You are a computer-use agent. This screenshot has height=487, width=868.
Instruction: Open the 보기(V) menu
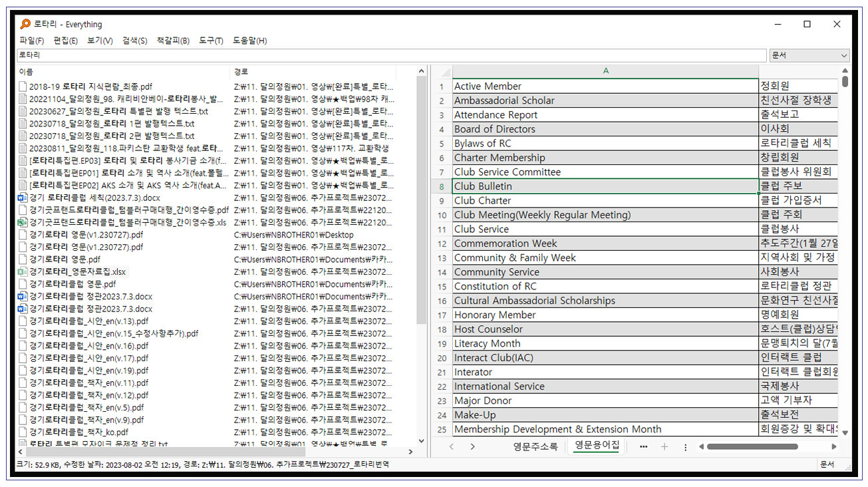pos(100,41)
